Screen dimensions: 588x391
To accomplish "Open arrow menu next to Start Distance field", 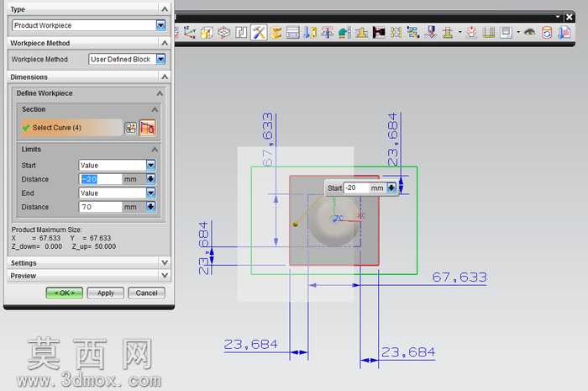I will click(150, 179).
